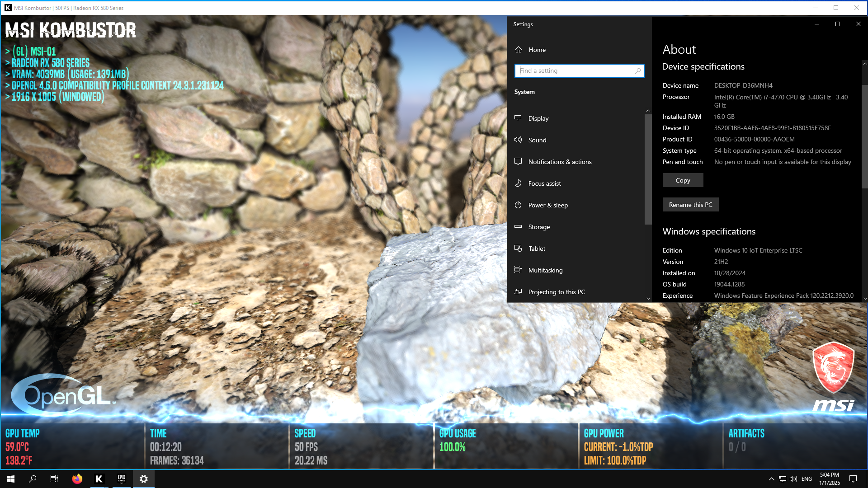The height and width of the screenshot is (488, 868).
Task: Click the network tray icon
Action: coord(782,479)
